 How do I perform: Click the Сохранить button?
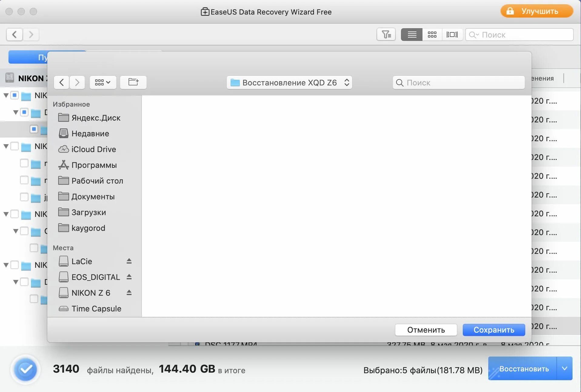click(494, 330)
